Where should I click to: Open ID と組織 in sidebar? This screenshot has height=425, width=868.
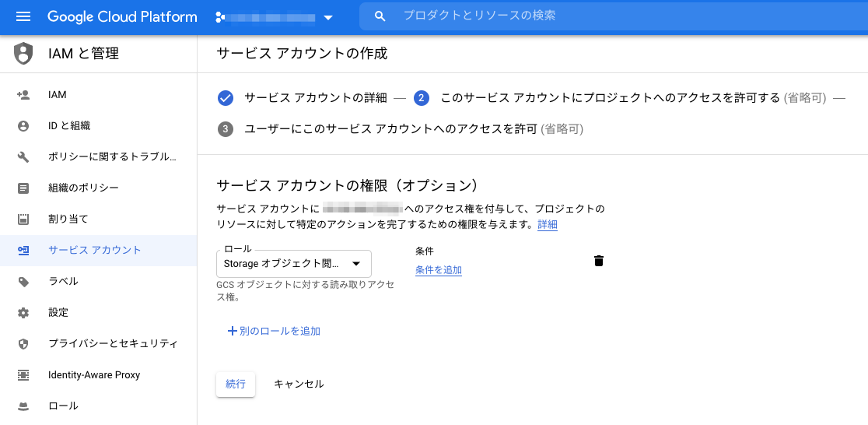pyautogui.click(x=99, y=126)
